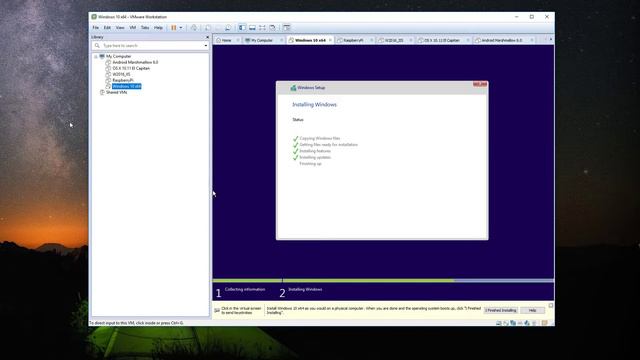This screenshot has height=360, width=640.
Task: Select W2016_IIS in the library tree
Action: point(121,75)
